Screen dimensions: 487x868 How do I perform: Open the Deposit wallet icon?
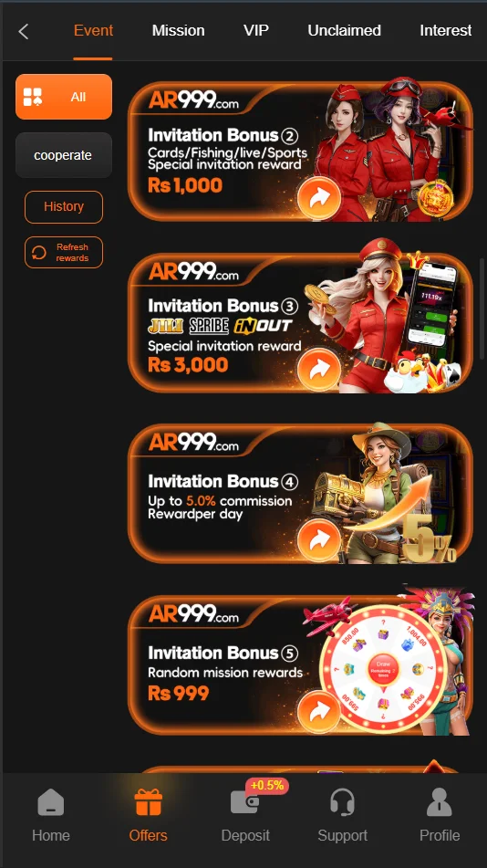[244, 802]
